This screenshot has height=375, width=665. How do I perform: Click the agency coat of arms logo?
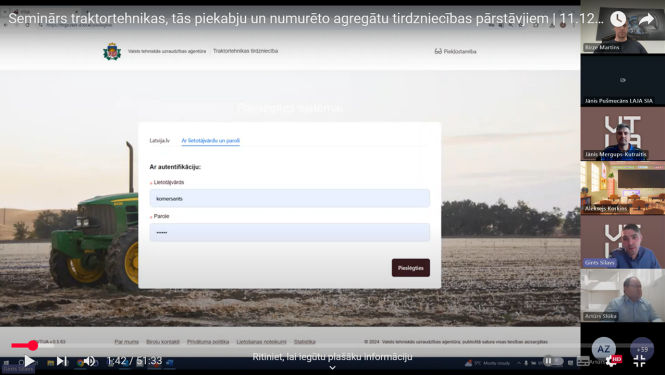pos(112,52)
